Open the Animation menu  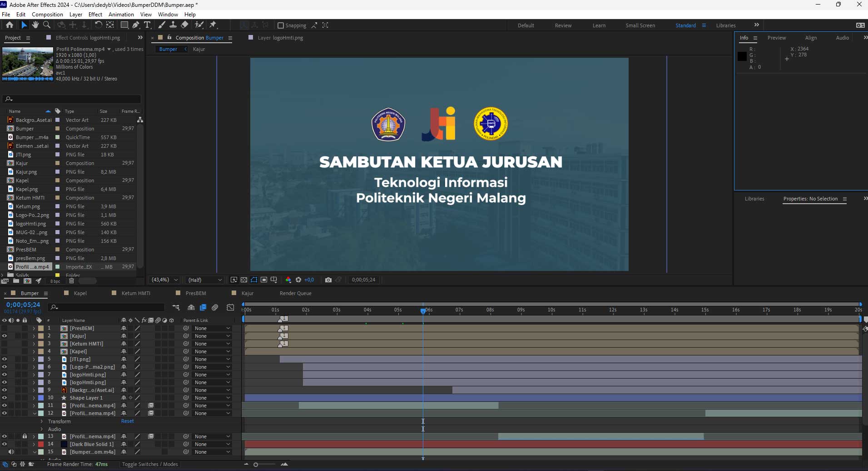click(x=121, y=15)
